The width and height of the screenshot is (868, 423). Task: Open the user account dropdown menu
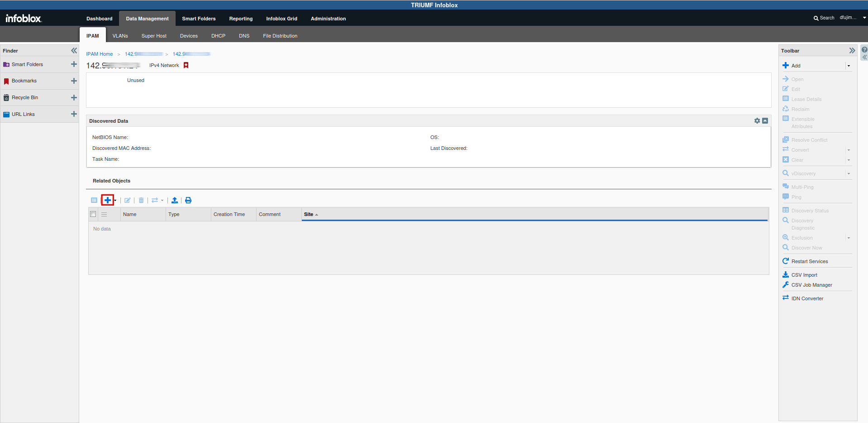coord(864,18)
